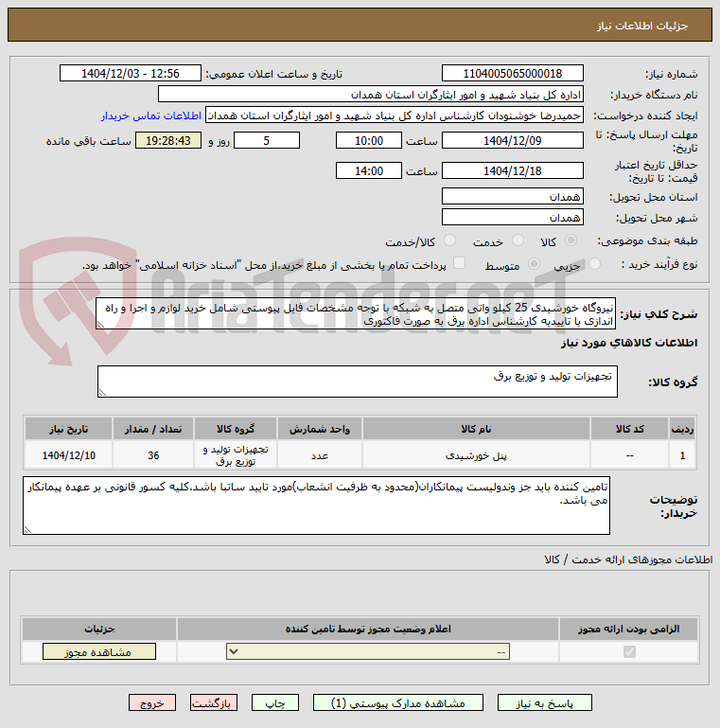This screenshot has width=720, height=728.
Task: Toggle the Islamic treasury payment checkbox
Action: coord(459,263)
